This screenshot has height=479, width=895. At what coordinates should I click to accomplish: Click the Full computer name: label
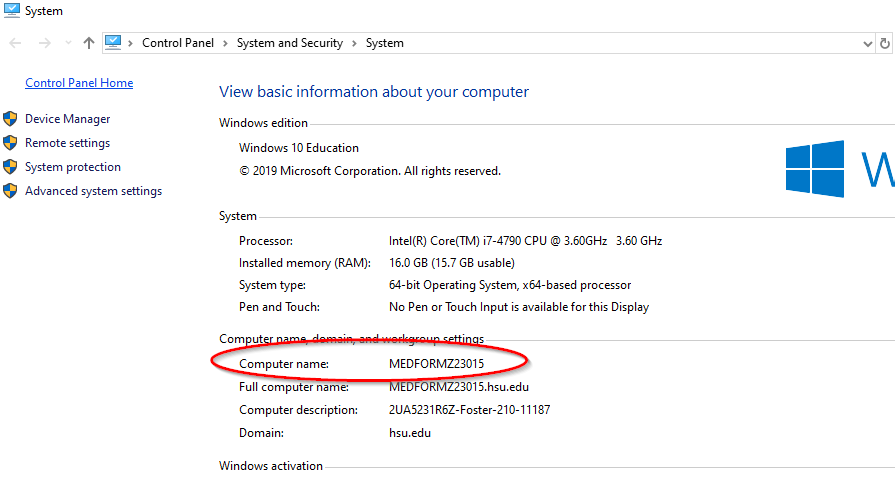pos(294,387)
